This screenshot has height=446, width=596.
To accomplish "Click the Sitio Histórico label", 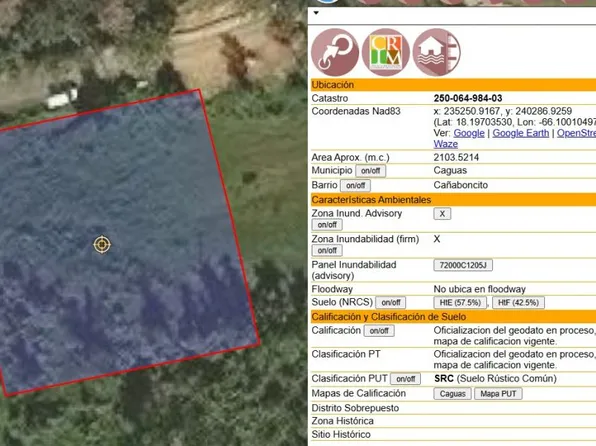I will (341, 435).
